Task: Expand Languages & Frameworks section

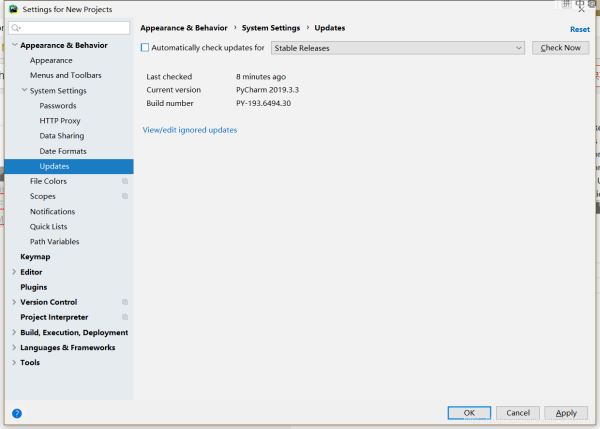Action: point(14,347)
